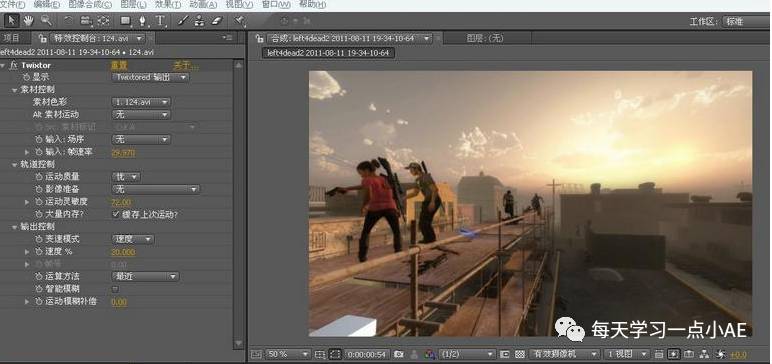Open the 动画 menu
Screen dimensions: 772x364
click(203, 5)
